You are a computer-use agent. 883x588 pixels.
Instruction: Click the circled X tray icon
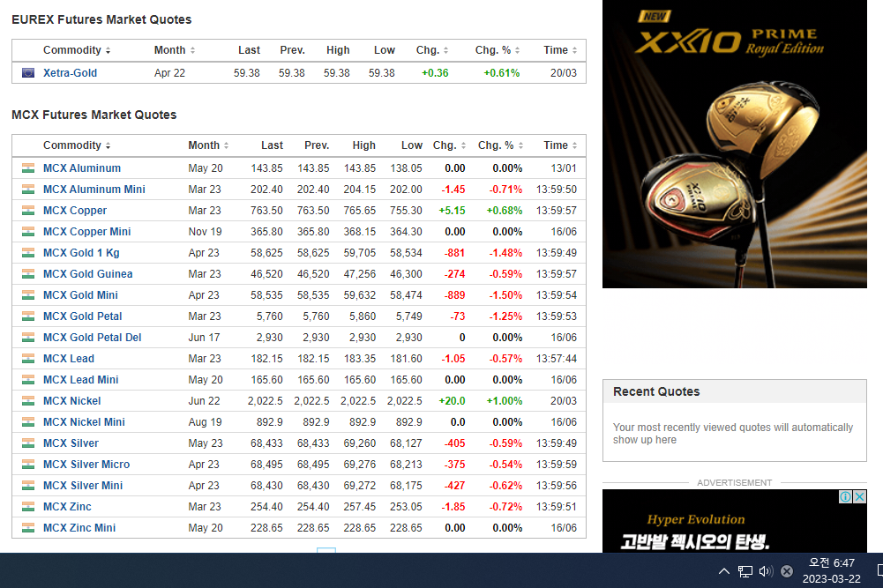[x=787, y=571]
